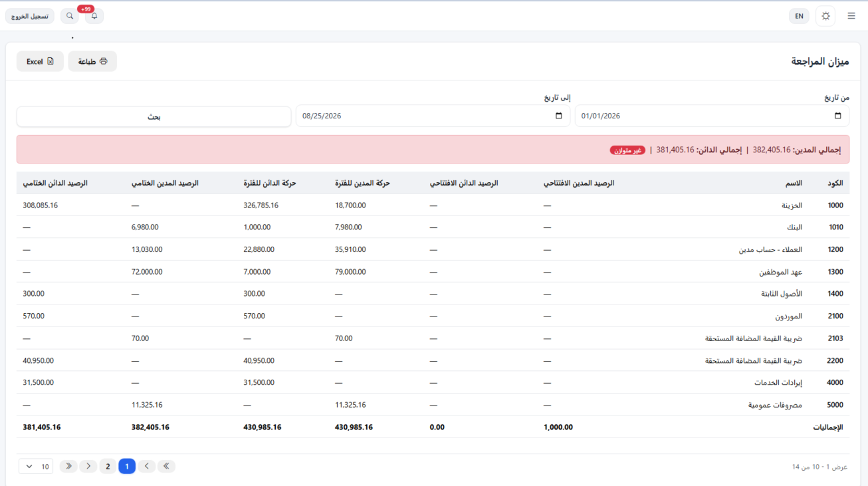Click the value 22,880.00

[x=259, y=250]
